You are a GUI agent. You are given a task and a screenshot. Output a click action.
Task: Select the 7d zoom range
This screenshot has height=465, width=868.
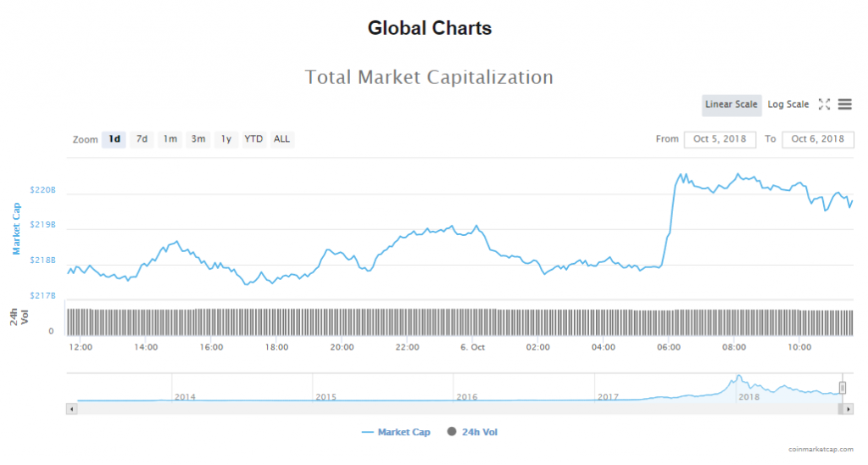coord(142,139)
